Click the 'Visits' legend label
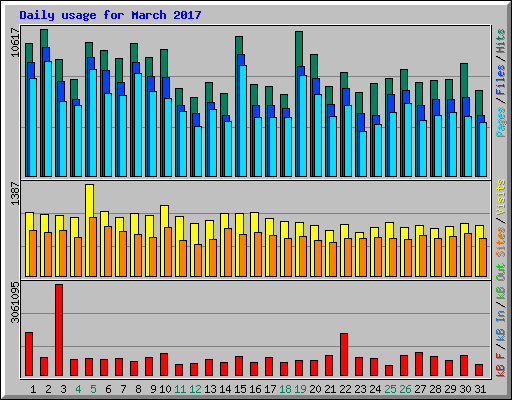 point(501,197)
